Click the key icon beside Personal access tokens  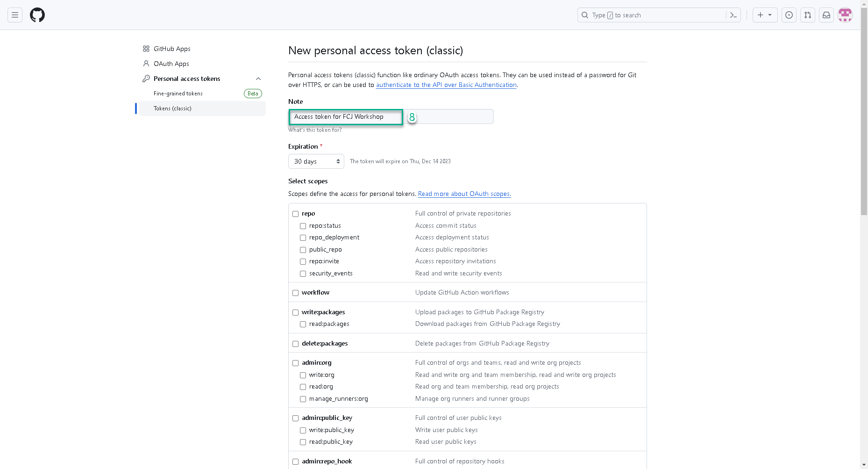(x=146, y=79)
